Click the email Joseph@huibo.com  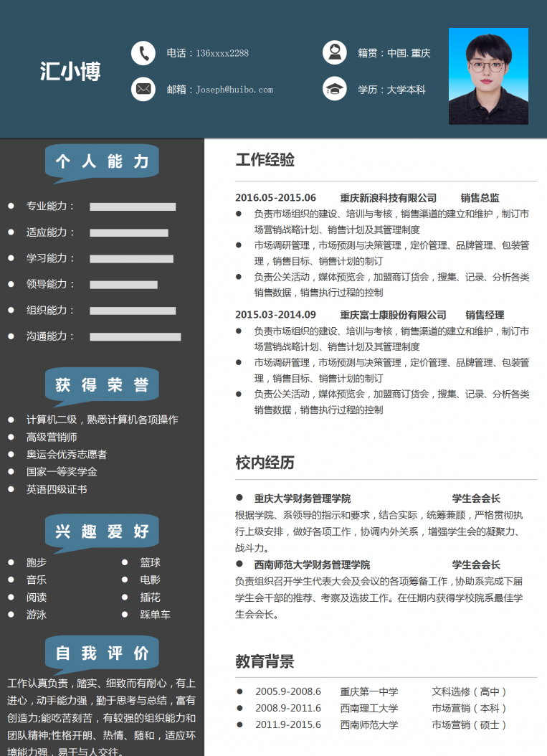click(x=234, y=89)
